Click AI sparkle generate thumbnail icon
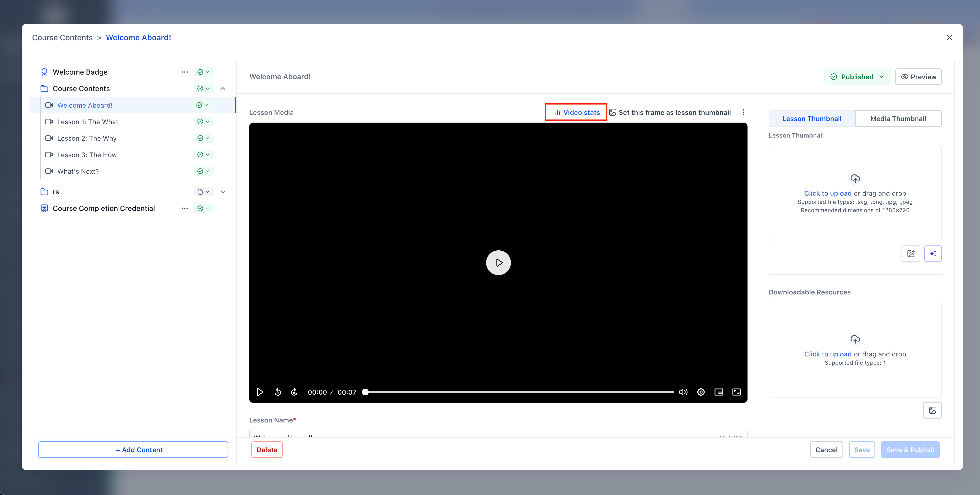This screenshot has width=980, height=495. [x=933, y=254]
